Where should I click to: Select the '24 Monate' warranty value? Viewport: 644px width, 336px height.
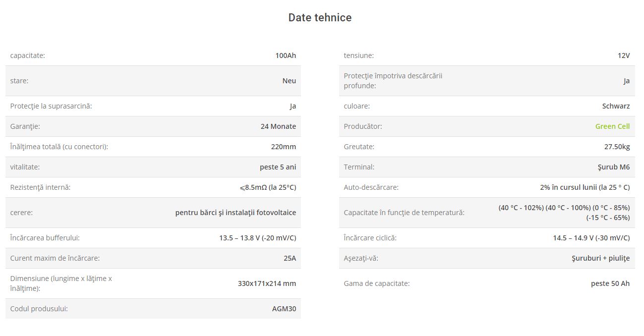tap(278, 126)
